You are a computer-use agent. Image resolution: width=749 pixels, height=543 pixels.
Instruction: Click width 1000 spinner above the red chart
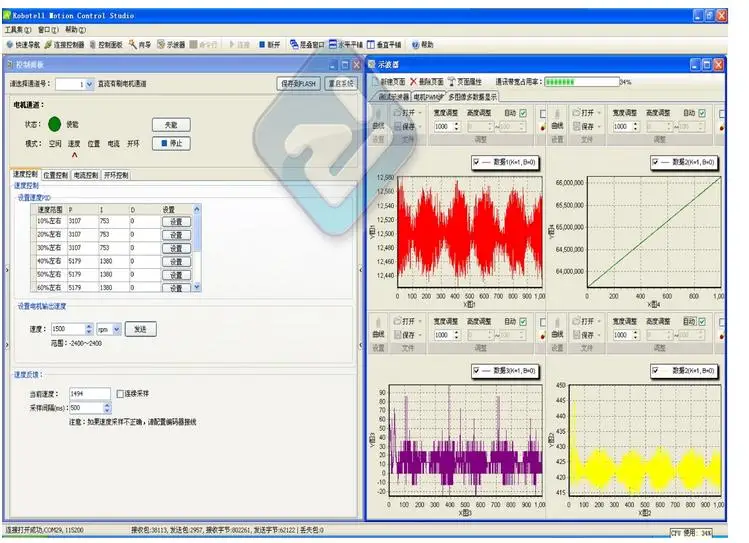(x=457, y=127)
